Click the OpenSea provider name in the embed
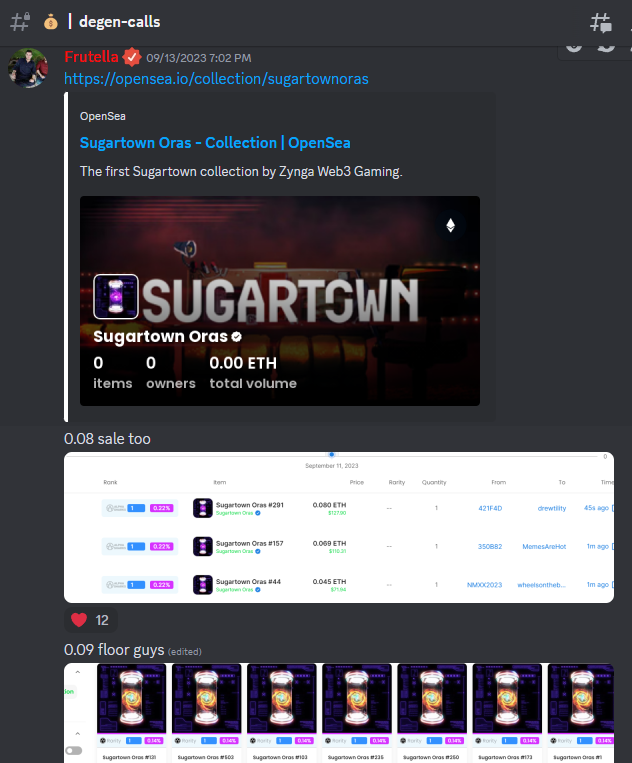Viewport: 632px width, 763px height. point(103,116)
